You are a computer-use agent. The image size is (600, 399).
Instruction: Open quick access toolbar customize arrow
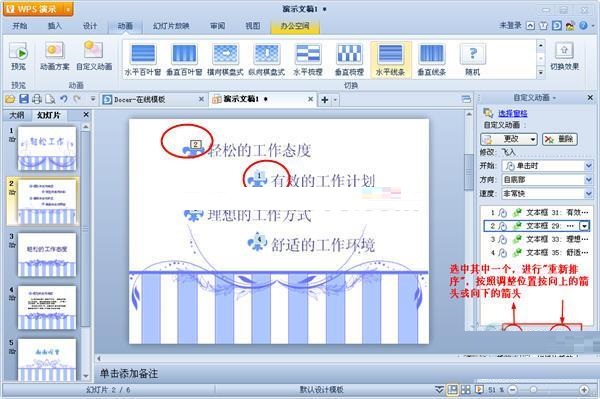pyautogui.click(x=93, y=99)
